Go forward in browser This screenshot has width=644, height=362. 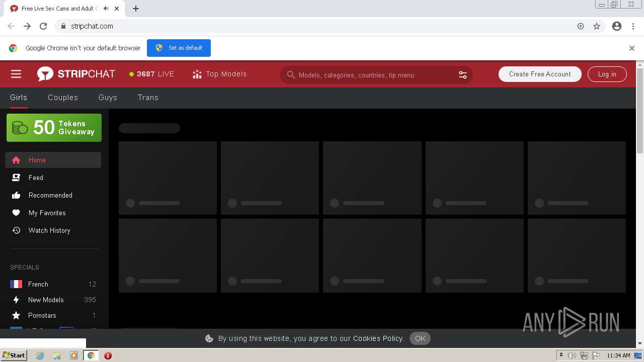tap(27, 26)
